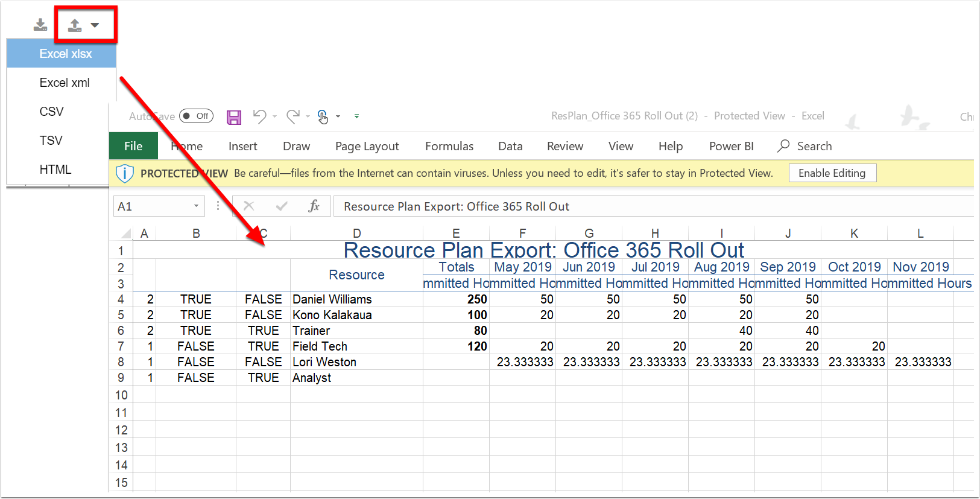Click the Enable Editing button

click(x=832, y=173)
